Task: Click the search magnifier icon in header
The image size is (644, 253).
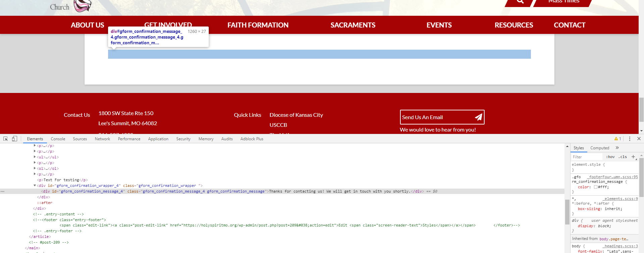Action: point(520,1)
